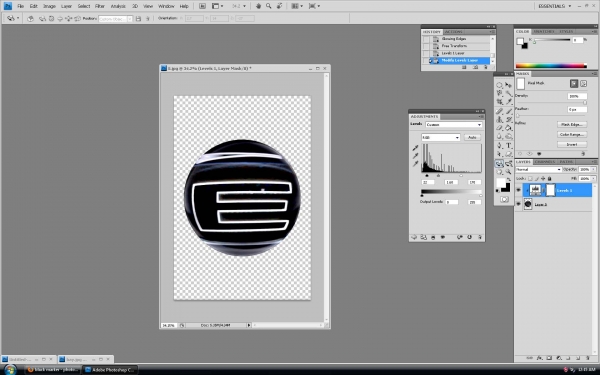Open the Levels preset dropdown
Viewport: 600px width, 375px height.
click(453, 125)
